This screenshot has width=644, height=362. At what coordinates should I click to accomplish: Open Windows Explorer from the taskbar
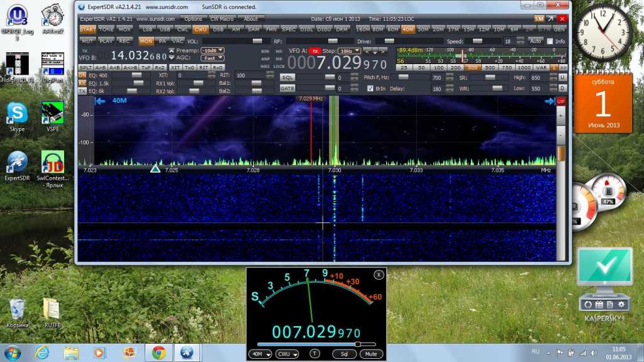pos(71,353)
